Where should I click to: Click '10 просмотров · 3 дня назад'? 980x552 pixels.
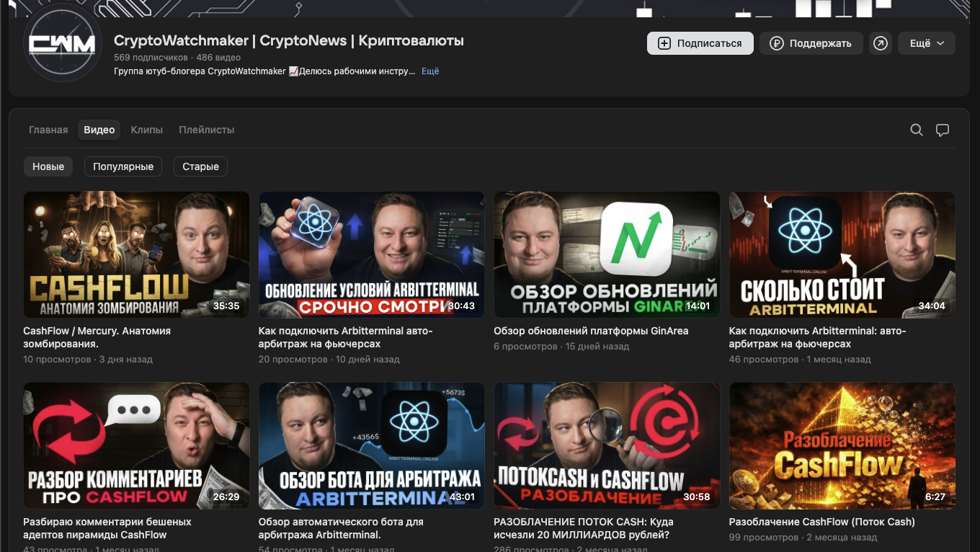[x=88, y=359]
